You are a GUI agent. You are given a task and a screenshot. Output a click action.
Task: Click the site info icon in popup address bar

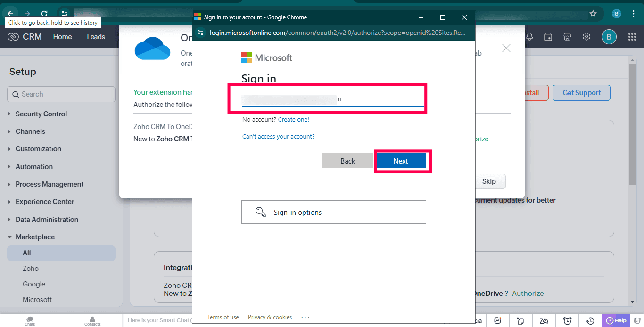(200, 33)
